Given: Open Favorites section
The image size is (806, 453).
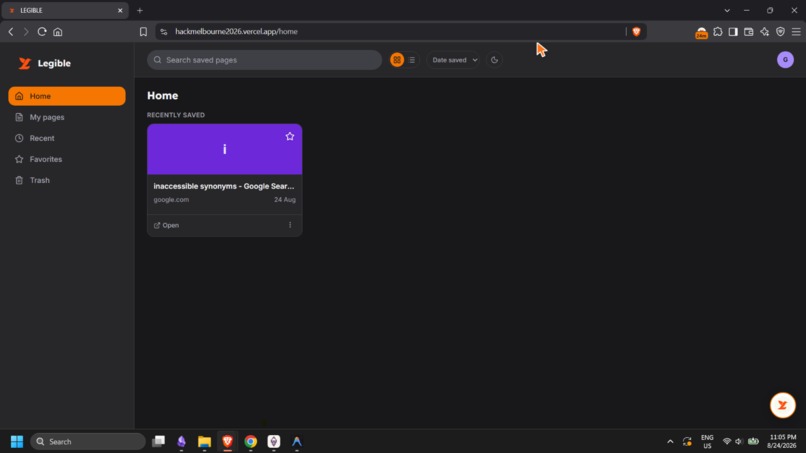Looking at the screenshot, I should [x=67, y=159].
